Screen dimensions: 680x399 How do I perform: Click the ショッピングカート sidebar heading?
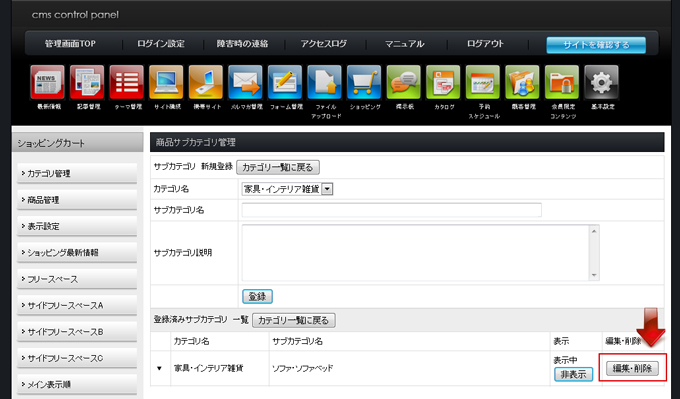(x=51, y=144)
